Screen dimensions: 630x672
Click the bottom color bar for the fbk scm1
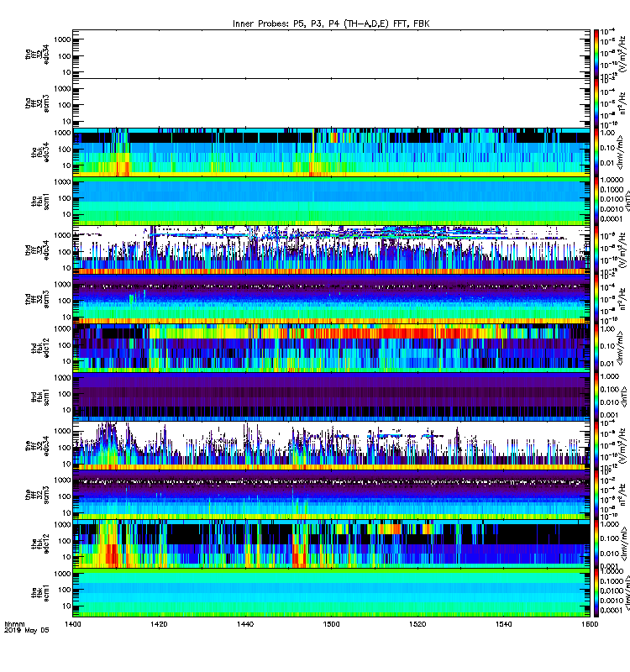(x=596, y=593)
